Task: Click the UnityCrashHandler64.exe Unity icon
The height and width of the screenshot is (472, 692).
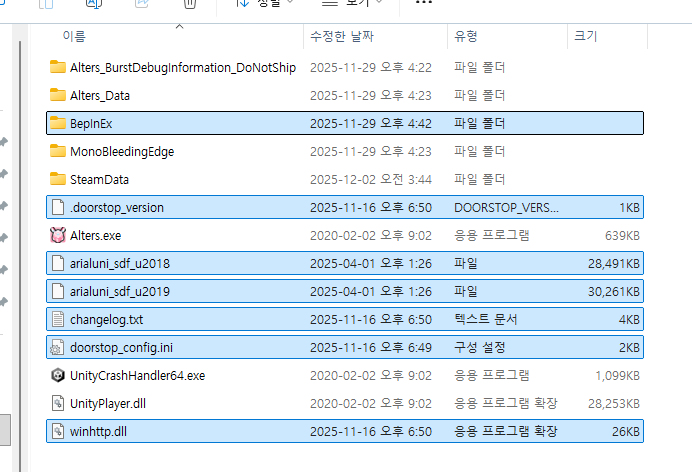Action: click(57, 375)
